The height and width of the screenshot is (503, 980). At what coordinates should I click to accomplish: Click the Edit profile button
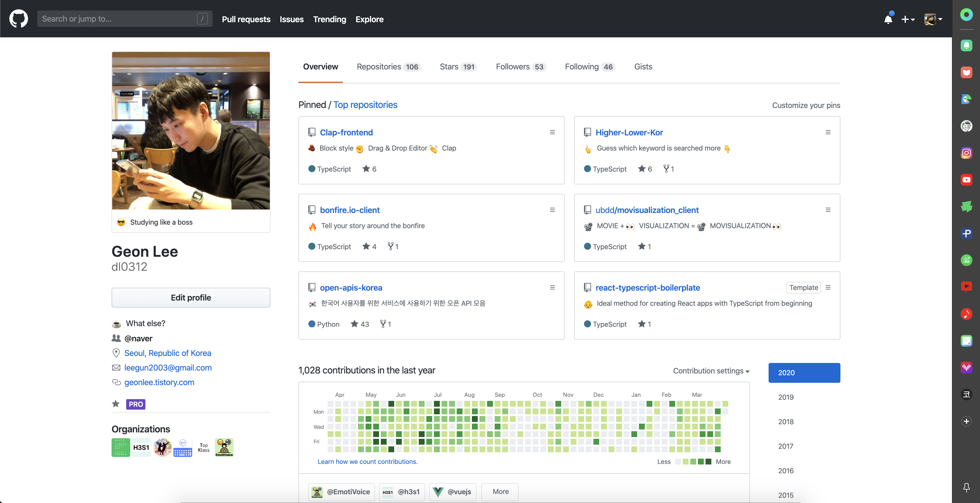coord(191,297)
